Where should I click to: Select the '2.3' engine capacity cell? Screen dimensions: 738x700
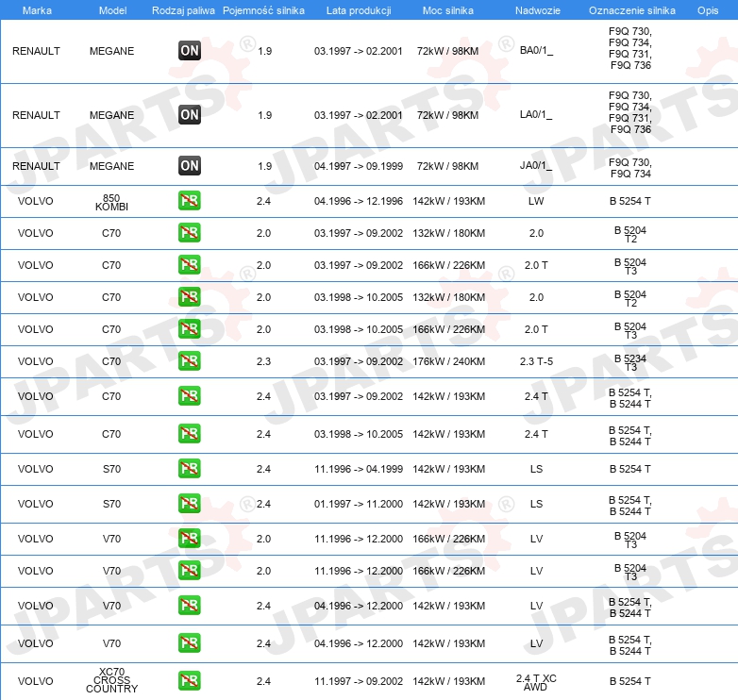click(263, 361)
